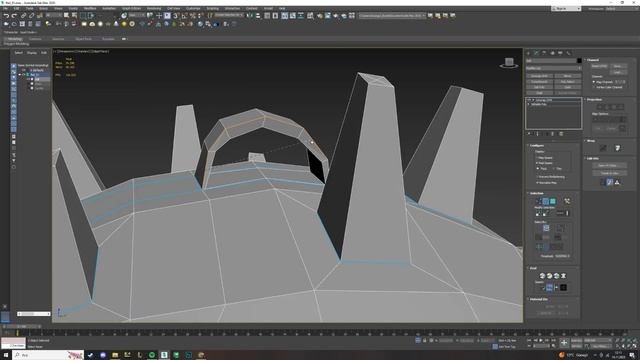Select Edge sub-object mode in Selection rollout
640x360 pixels.
click(546, 201)
